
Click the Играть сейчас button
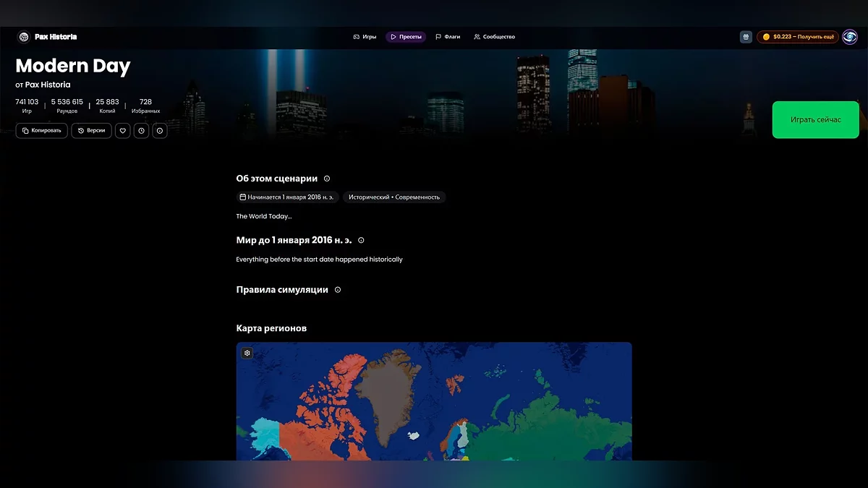[815, 119]
